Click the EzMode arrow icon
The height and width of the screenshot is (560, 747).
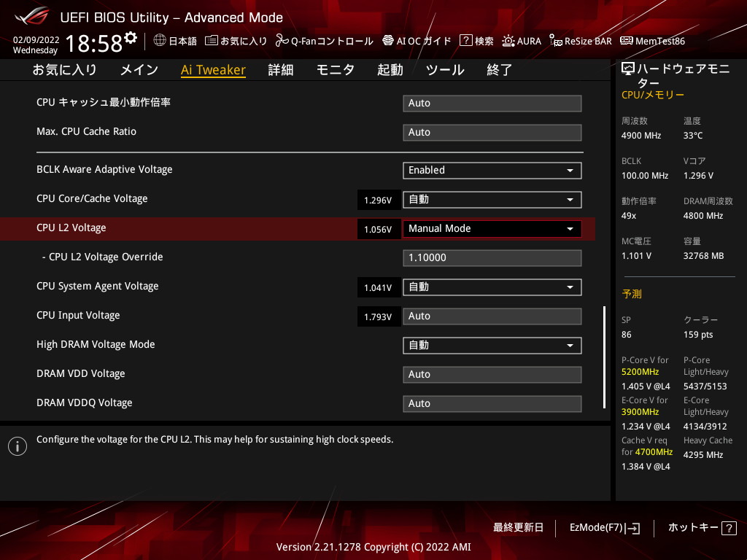pos(632,528)
